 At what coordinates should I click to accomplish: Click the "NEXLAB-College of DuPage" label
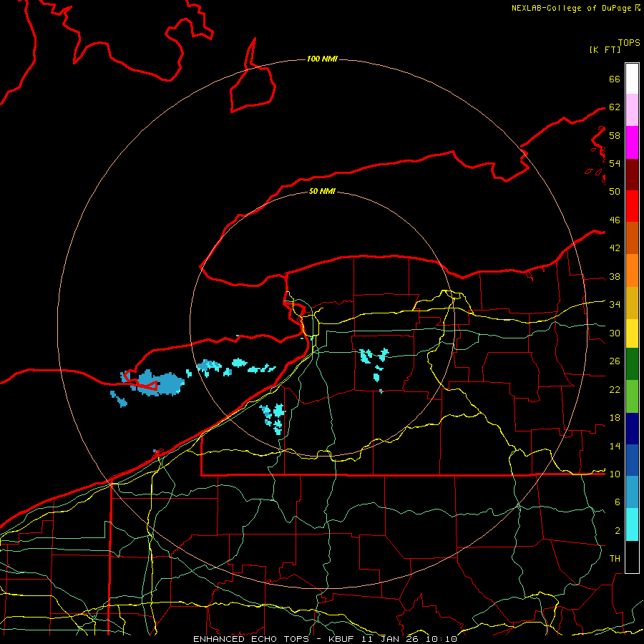pos(571,8)
